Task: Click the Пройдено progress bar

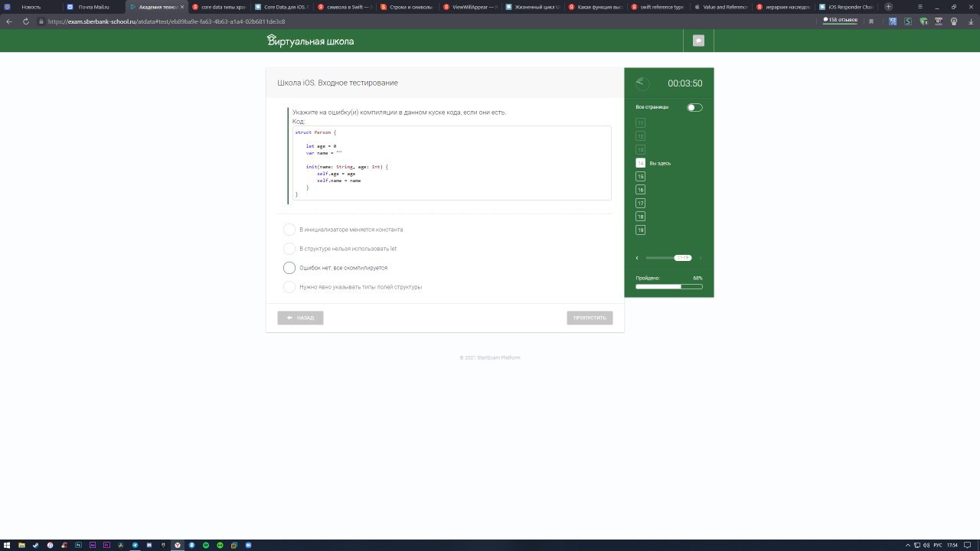Action: point(669,286)
